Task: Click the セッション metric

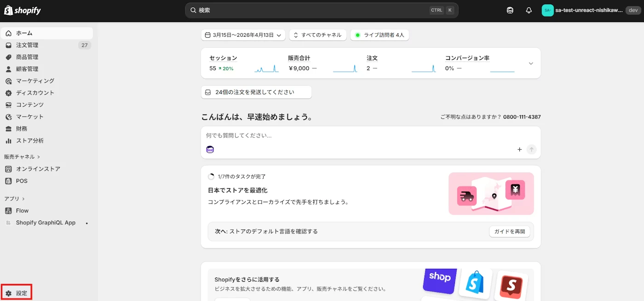Action: (x=244, y=63)
